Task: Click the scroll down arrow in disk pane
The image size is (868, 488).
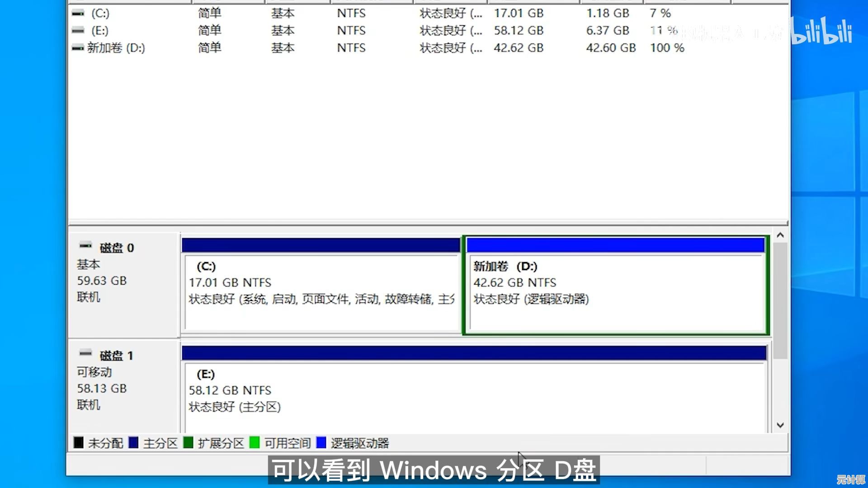Action: [x=780, y=425]
